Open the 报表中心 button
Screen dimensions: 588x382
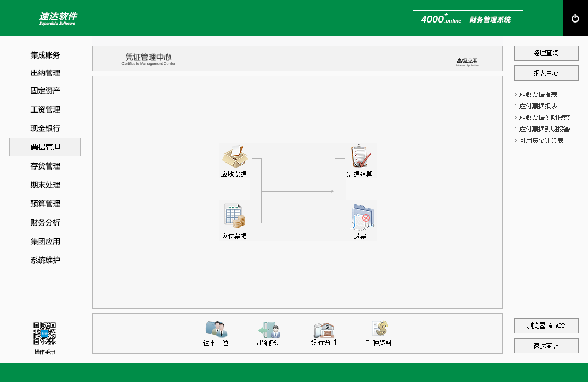click(x=546, y=73)
